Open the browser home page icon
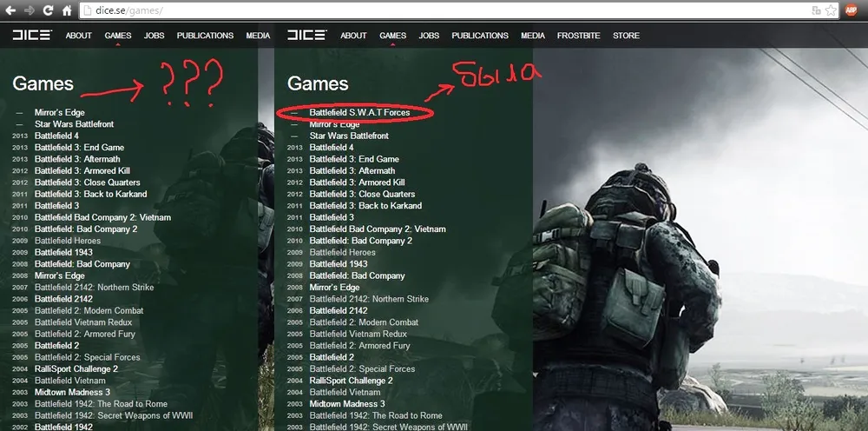The image size is (868, 431). (67, 10)
